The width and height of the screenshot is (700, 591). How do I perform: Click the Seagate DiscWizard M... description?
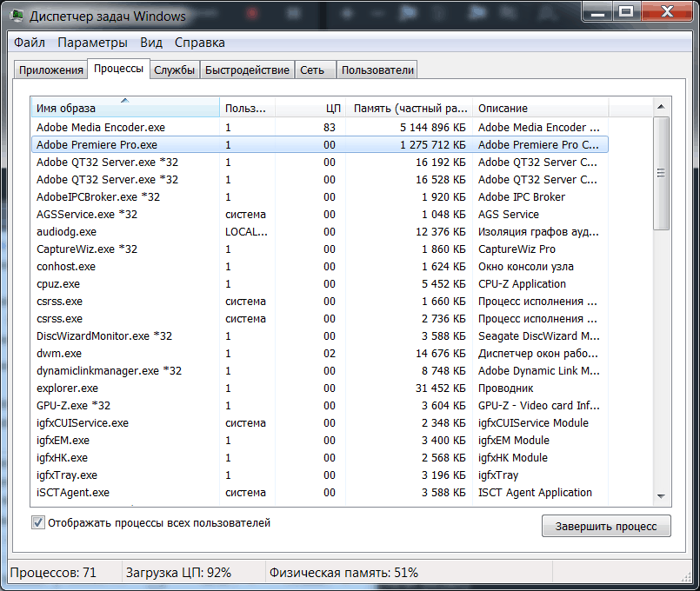click(539, 336)
